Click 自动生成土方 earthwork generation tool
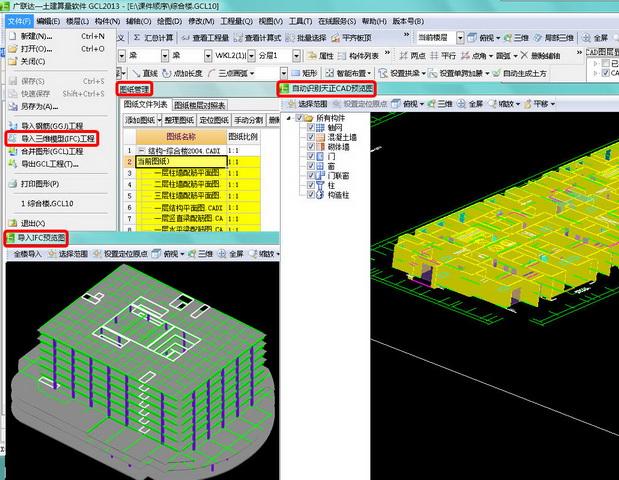619x480 pixels. (x=520, y=73)
